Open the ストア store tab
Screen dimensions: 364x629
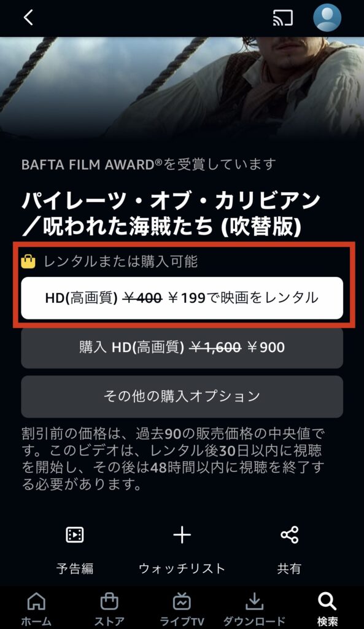tap(109, 609)
